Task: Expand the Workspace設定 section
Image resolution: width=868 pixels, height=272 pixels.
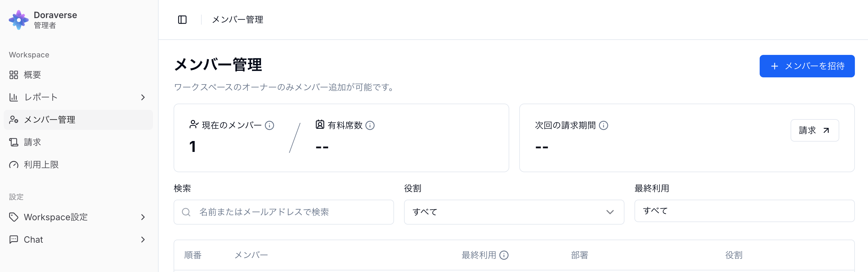Action: (143, 217)
